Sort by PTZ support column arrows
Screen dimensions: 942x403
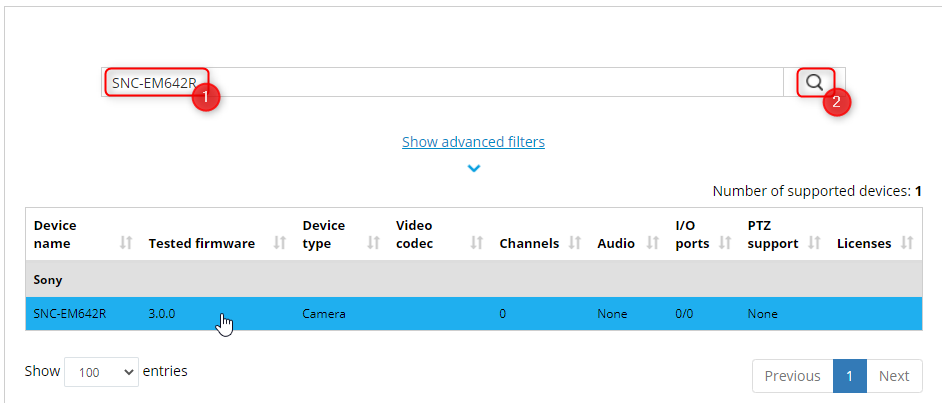pyautogui.click(x=815, y=243)
